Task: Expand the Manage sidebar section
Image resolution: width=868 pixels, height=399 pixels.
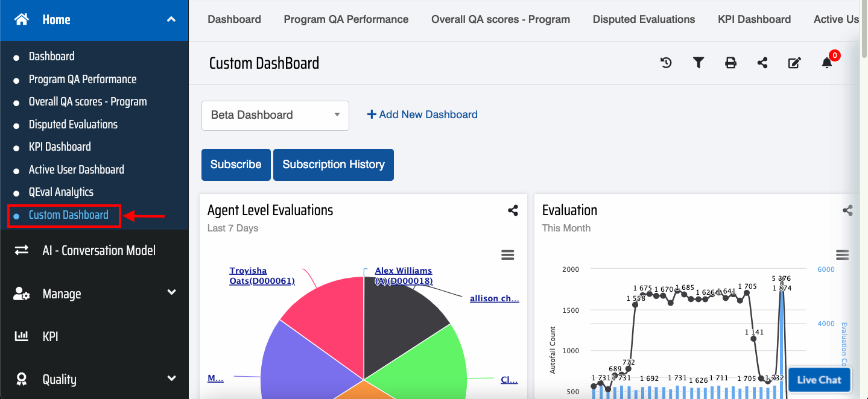Action: pos(171,293)
